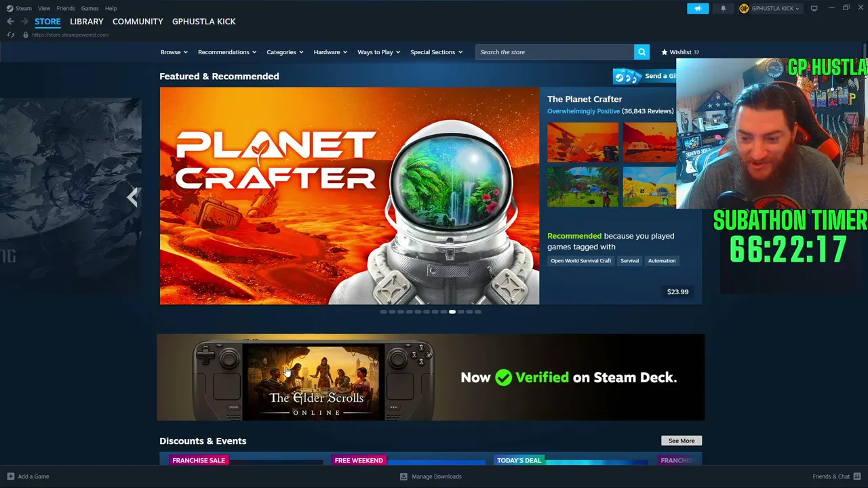
Task: Open the notifications bell
Action: click(723, 8)
